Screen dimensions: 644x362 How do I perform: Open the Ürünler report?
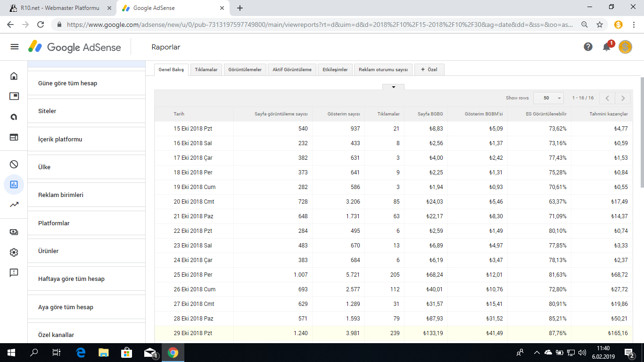(x=86, y=251)
